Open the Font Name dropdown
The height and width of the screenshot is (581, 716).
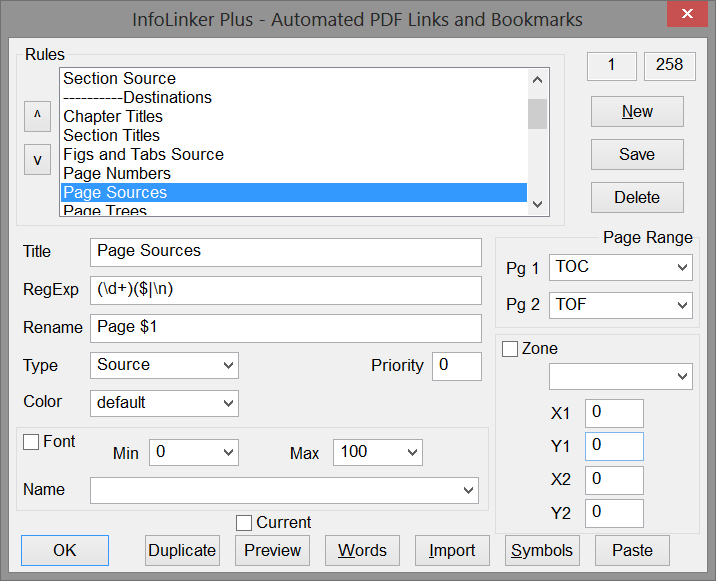tap(284, 490)
